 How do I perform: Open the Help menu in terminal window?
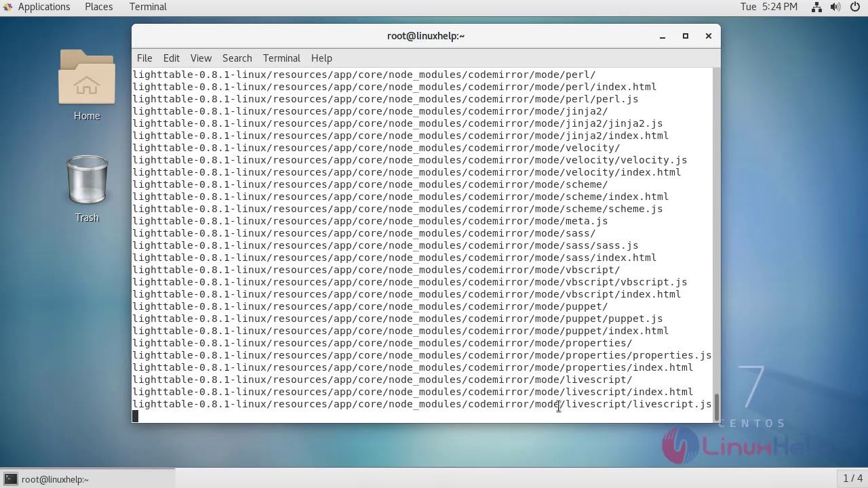point(321,58)
